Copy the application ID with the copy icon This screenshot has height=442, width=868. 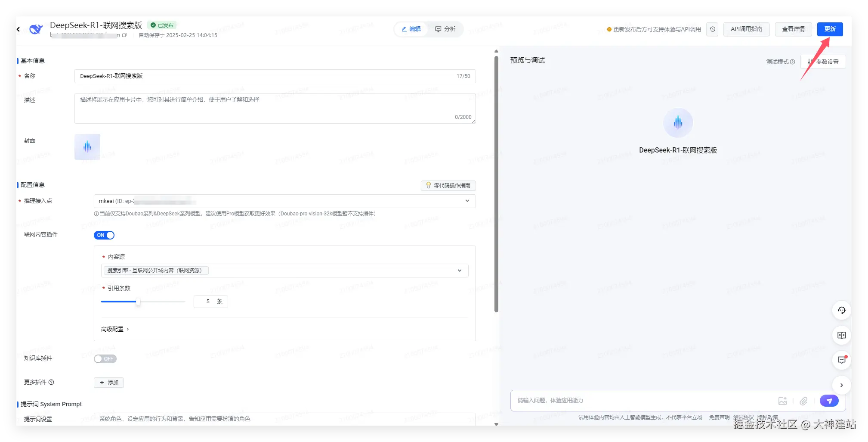124,35
